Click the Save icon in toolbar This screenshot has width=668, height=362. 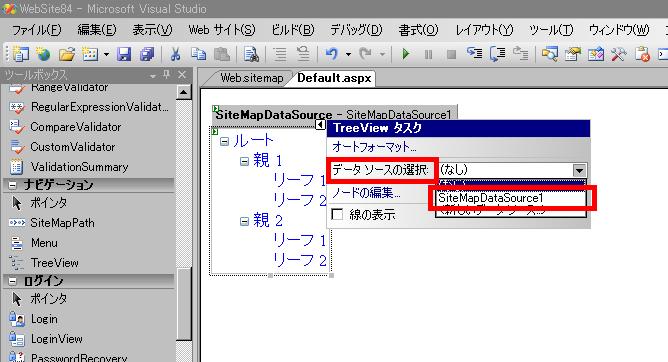point(124,54)
